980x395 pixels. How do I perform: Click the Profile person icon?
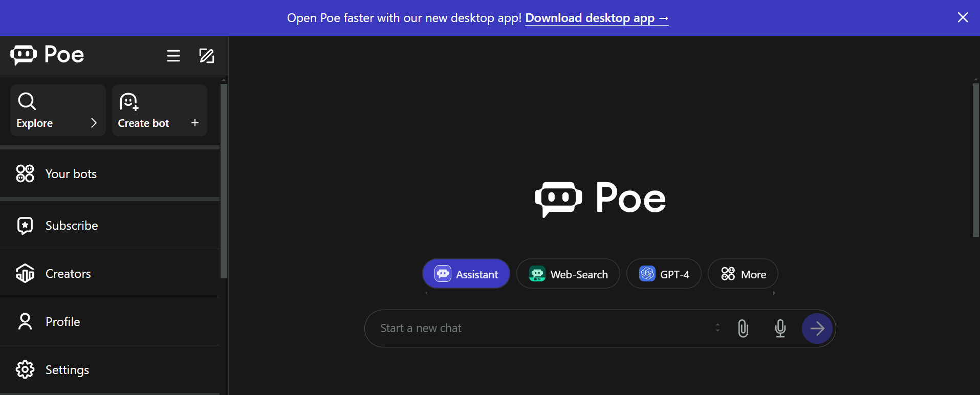click(25, 321)
